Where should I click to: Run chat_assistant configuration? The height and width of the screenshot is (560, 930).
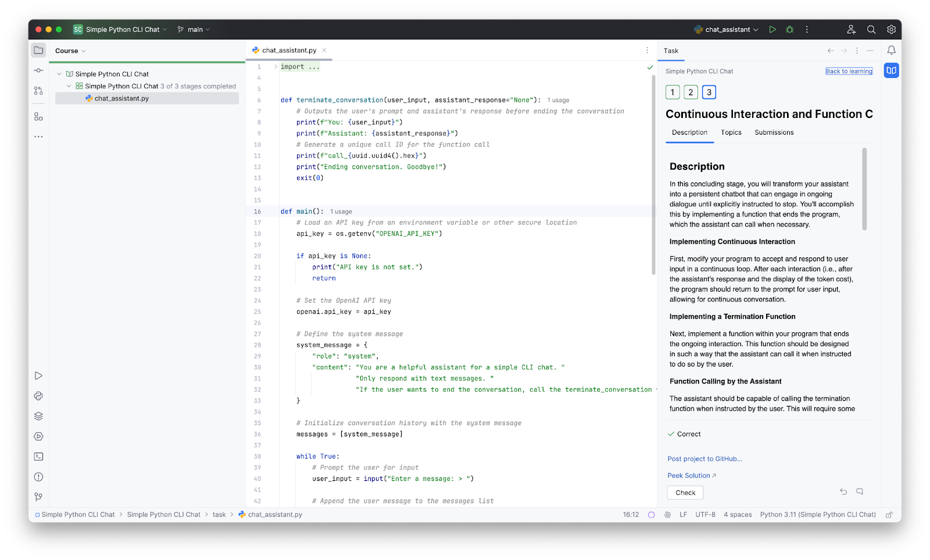click(x=772, y=30)
